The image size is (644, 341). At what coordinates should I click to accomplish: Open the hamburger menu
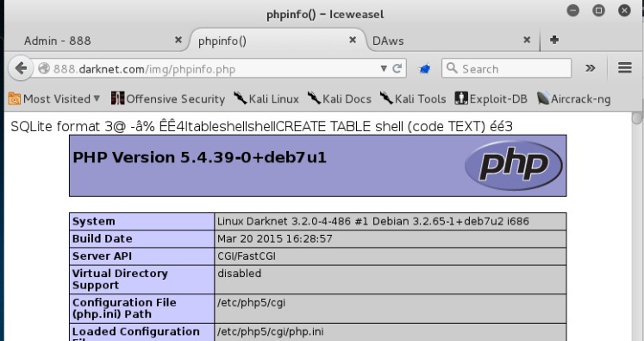click(x=625, y=68)
